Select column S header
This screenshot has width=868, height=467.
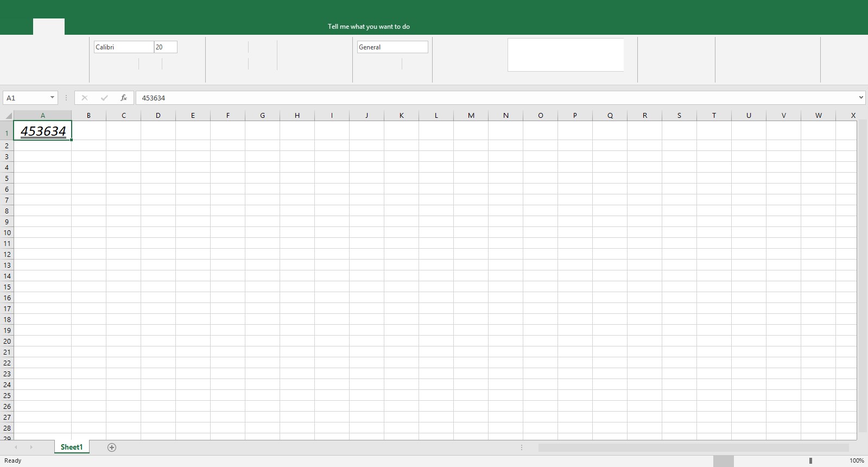coord(679,116)
